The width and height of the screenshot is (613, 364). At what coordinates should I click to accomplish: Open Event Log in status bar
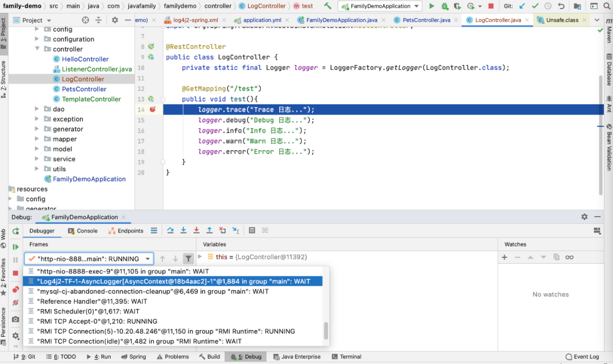click(x=582, y=357)
